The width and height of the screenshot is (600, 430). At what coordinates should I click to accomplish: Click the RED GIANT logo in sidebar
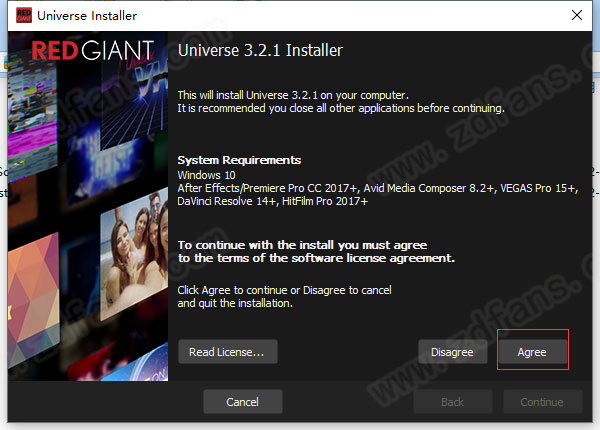93,50
